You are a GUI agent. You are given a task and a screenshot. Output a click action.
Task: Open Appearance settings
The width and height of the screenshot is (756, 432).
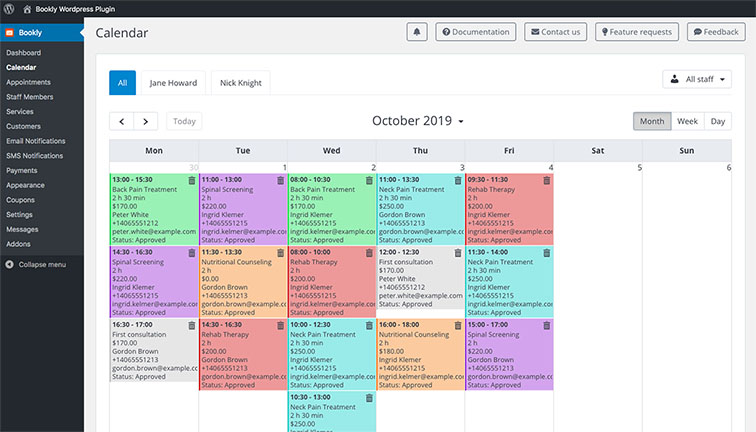25,185
